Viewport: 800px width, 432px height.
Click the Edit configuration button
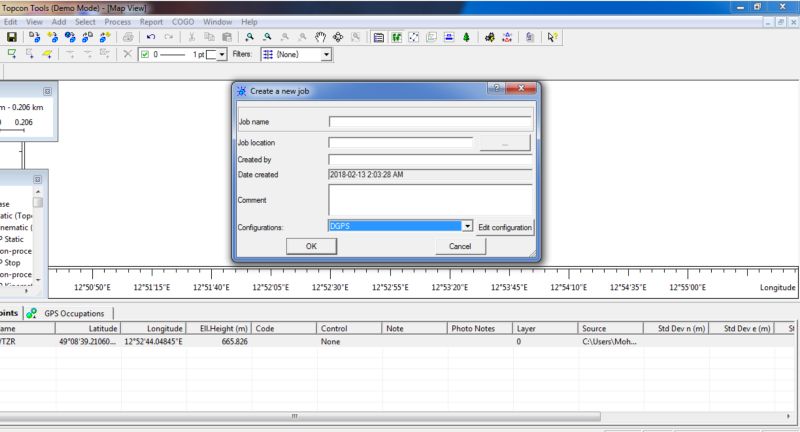[505, 227]
